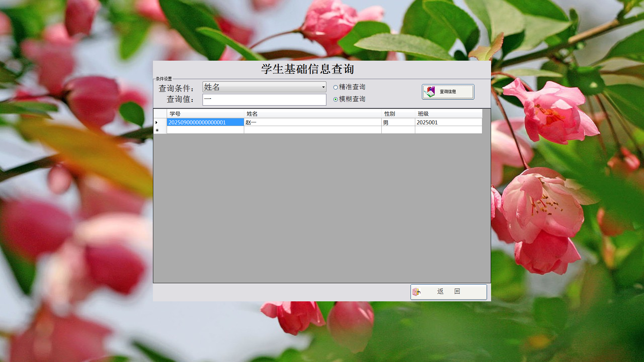This screenshot has height=362, width=644.
Task: Select the student ID cell 2025090000000000001
Action: [205, 122]
